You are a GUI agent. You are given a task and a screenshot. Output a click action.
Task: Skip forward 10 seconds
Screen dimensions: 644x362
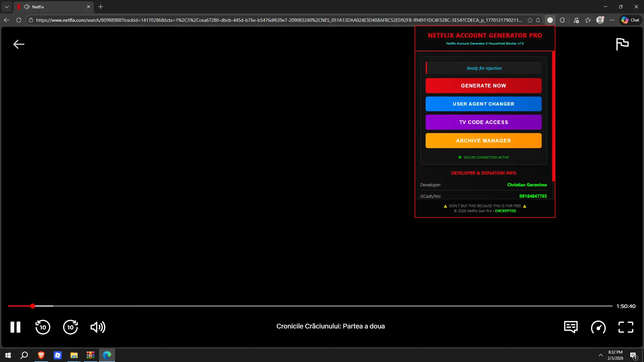tap(70, 327)
